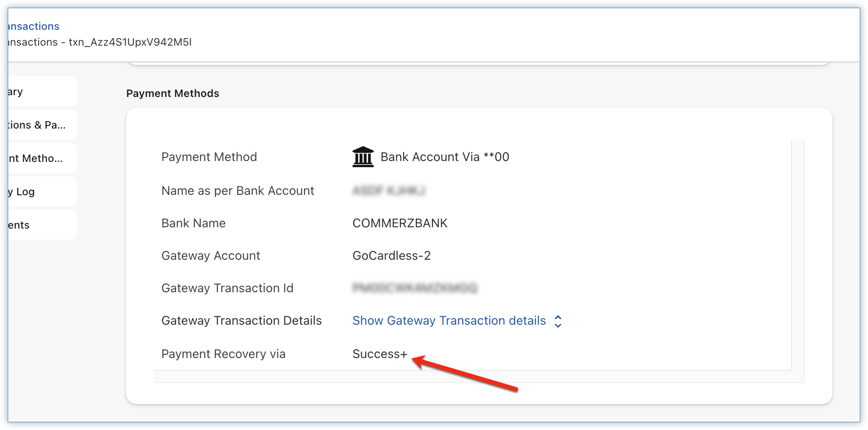
Task: Click the transaction ID txn_Azz4S1UpxV942M5I title
Action: click(130, 42)
